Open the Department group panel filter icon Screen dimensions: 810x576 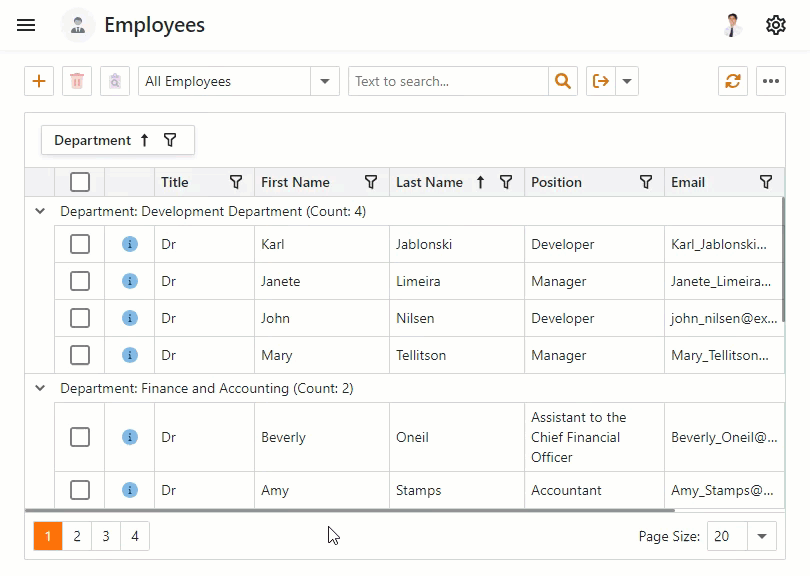170,140
